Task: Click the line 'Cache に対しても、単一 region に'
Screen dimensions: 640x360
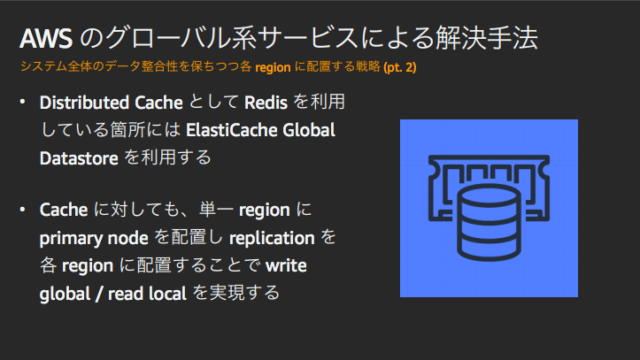Action: point(176,210)
